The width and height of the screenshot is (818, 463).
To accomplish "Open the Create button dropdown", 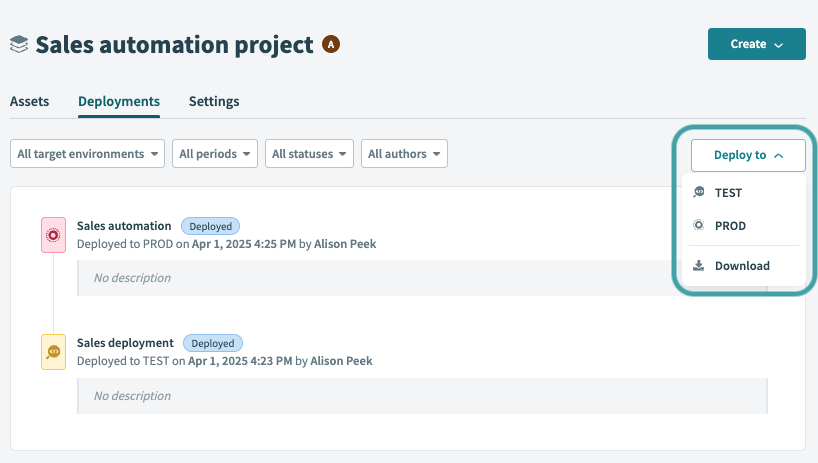I will point(756,44).
